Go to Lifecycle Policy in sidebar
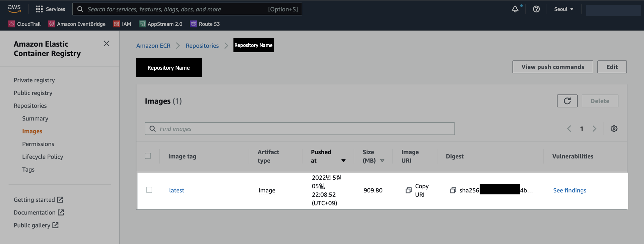The image size is (644, 244). tap(43, 157)
